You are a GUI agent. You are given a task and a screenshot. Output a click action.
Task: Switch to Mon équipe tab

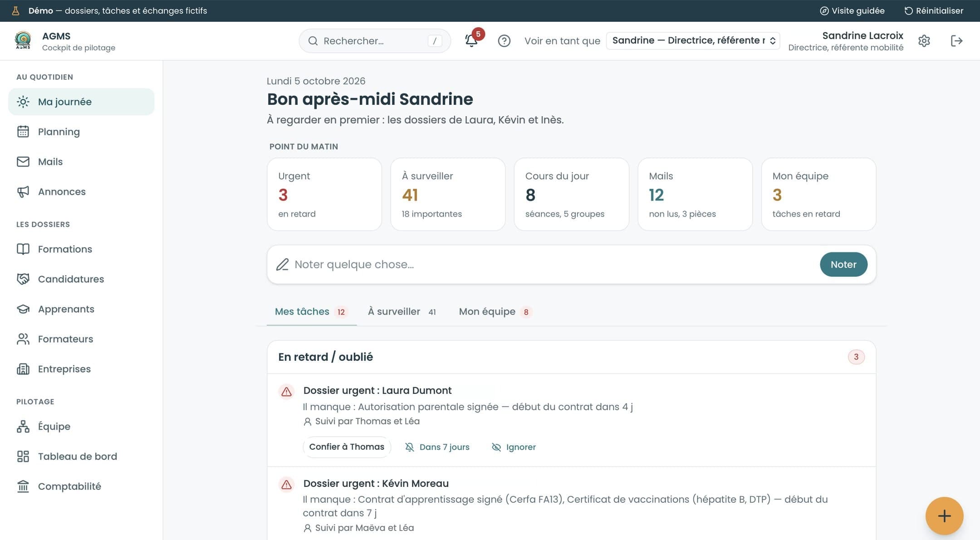tap(495, 312)
